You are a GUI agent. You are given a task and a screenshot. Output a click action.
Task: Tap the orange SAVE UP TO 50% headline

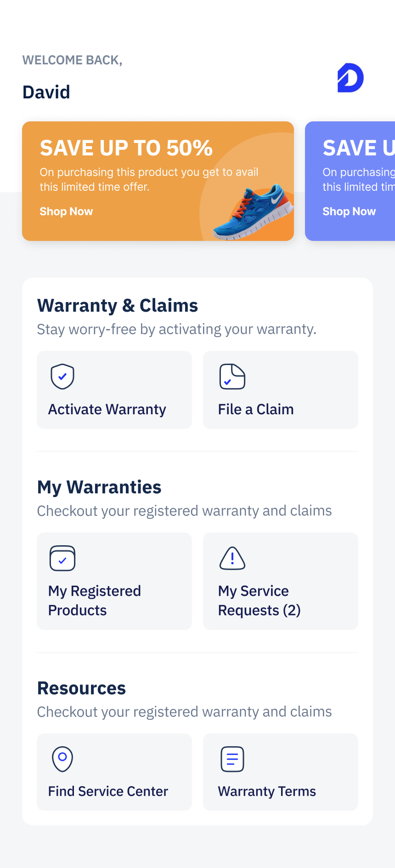[126, 148]
